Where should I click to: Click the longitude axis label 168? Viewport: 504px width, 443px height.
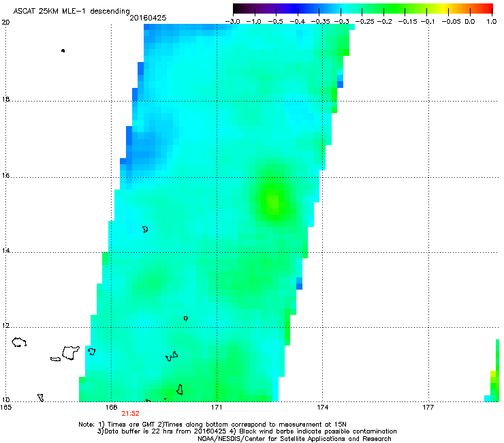(111, 408)
